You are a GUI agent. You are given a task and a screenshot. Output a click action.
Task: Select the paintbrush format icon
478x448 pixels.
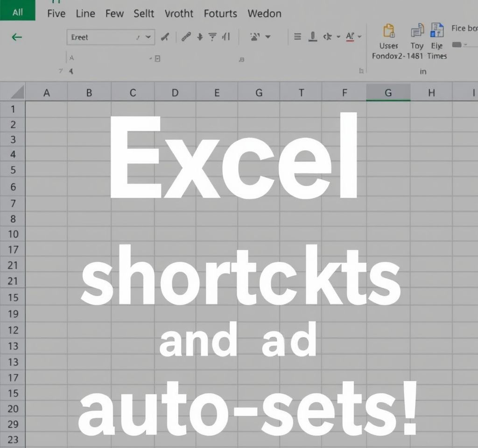point(165,37)
